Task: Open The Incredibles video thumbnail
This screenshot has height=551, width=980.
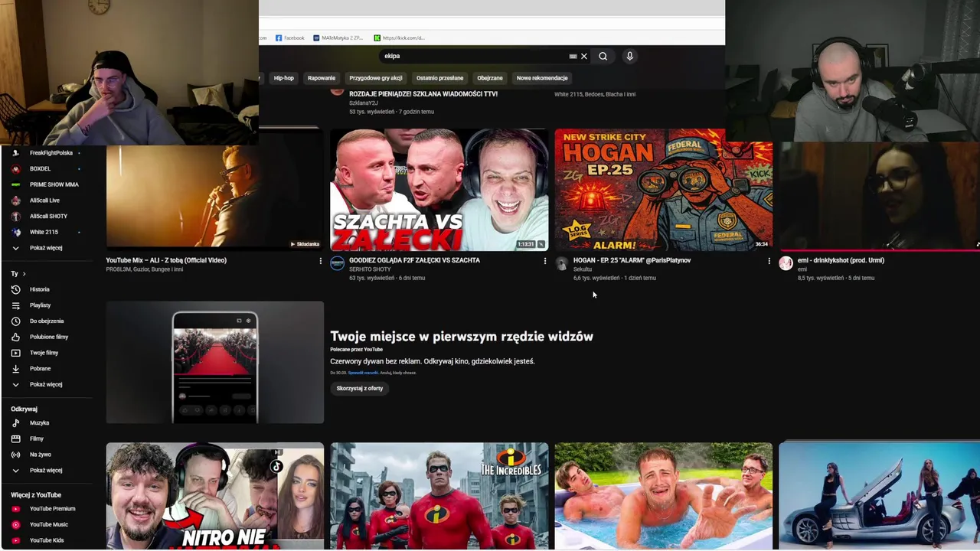Action: 439,495
